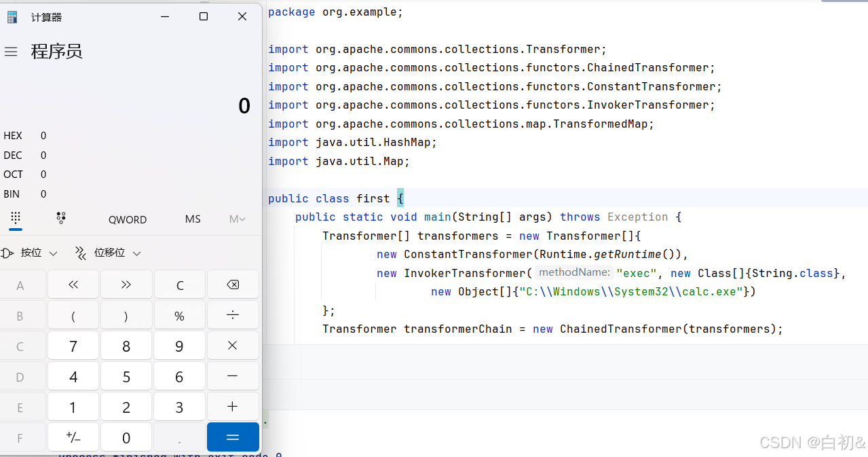Click the MS memory store button
Image resolution: width=868 pixels, height=457 pixels.
click(x=193, y=219)
